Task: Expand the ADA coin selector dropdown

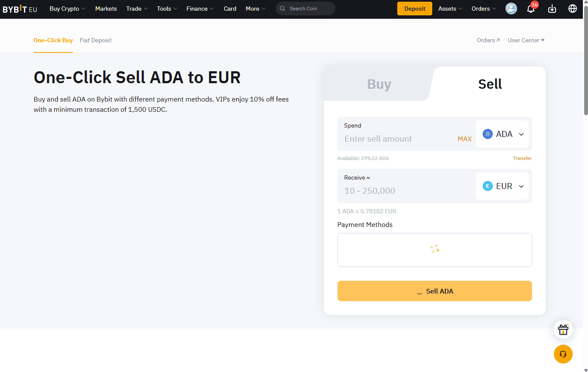Action: [x=503, y=134]
